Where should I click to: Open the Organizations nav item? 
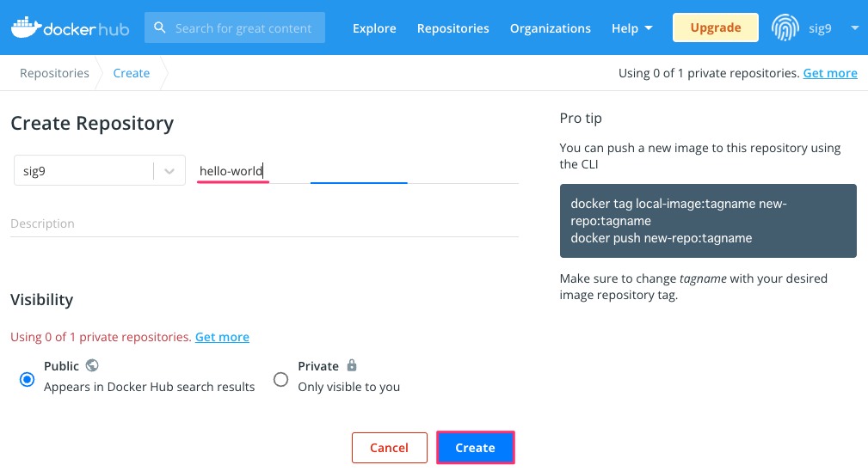coord(551,28)
